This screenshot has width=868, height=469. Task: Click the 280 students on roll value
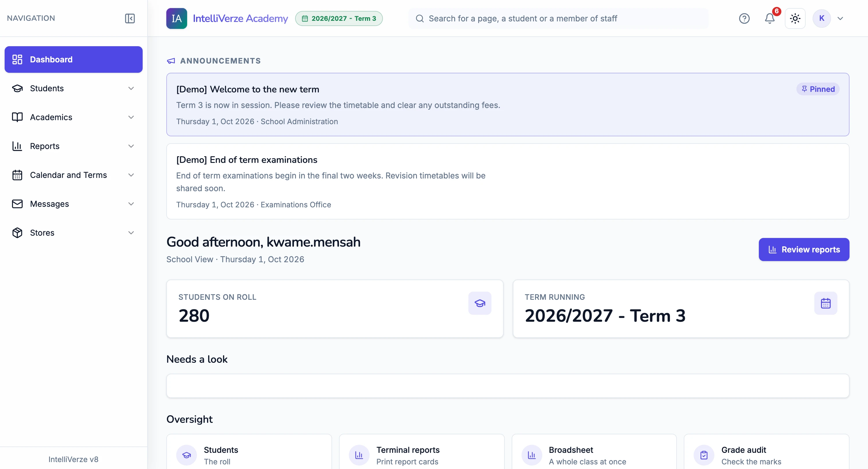coord(194,316)
